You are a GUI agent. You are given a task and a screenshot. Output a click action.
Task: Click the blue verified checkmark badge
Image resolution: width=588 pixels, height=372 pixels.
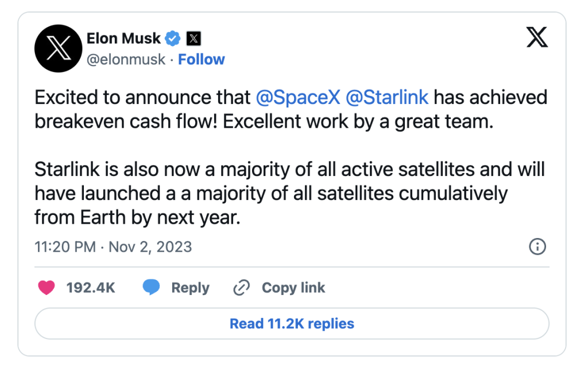pyautogui.click(x=173, y=39)
